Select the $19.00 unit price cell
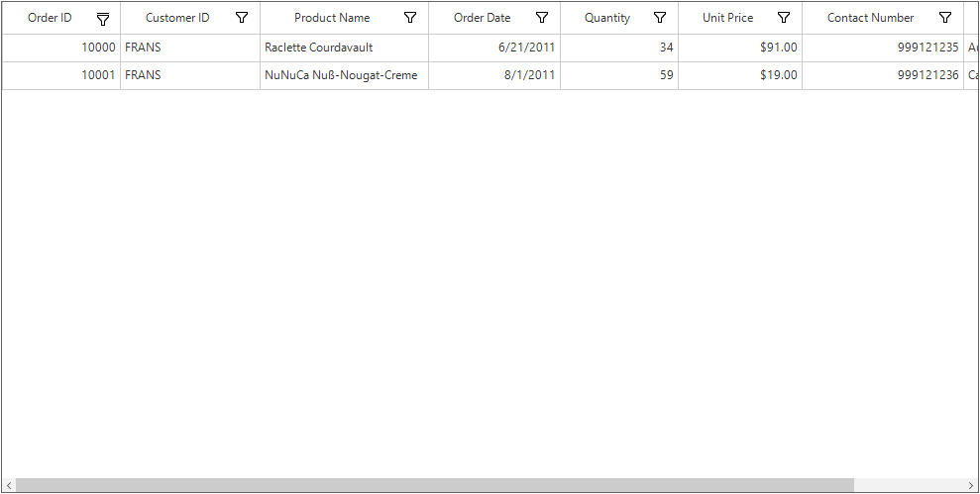 point(740,75)
